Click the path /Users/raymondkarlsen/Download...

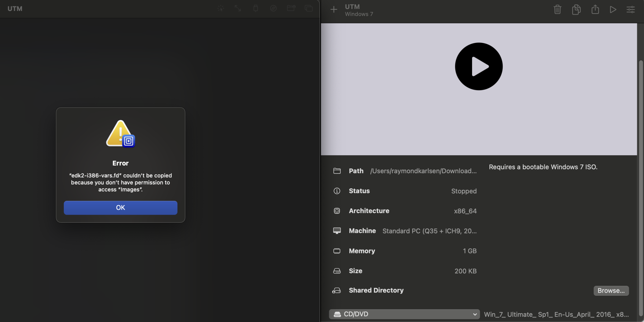pyautogui.click(x=423, y=171)
